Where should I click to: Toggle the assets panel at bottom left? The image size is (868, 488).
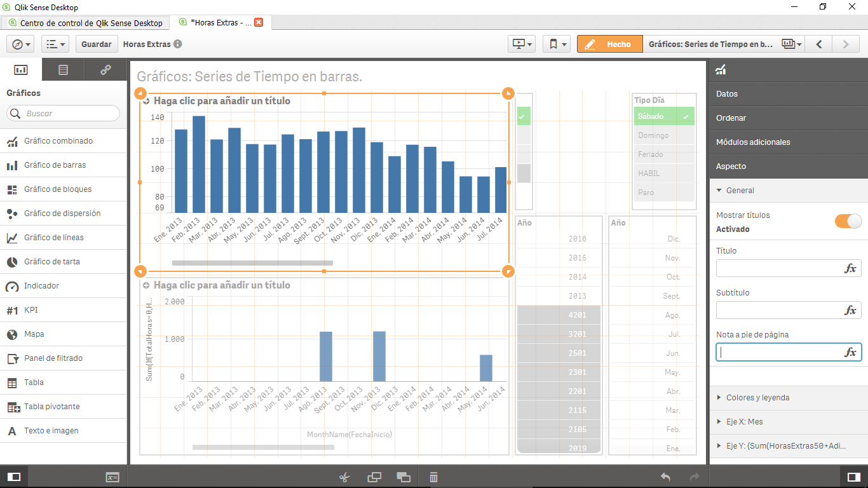tap(13, 477)
